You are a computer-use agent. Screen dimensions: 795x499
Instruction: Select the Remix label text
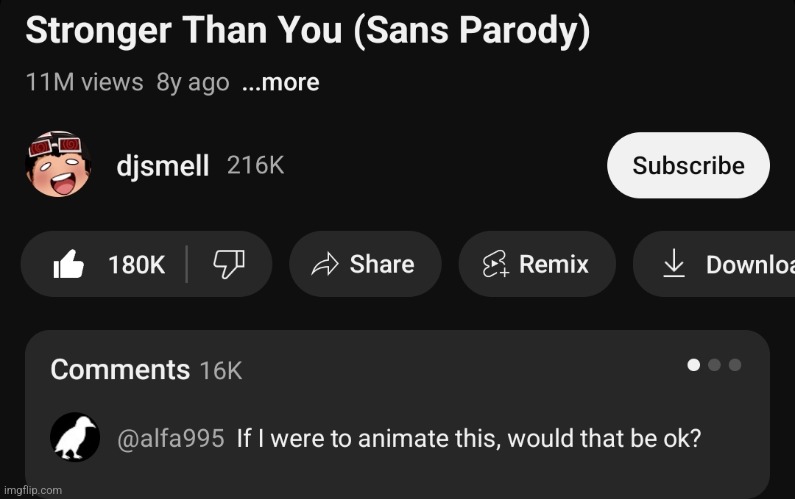coord(554,264)
